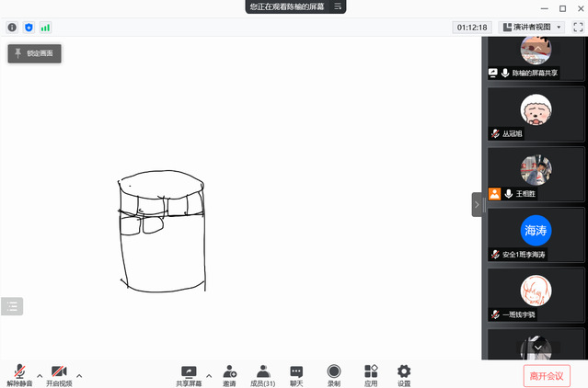Viewport: 588px width, 388px height.
Task: Open the sharing banner menu icon at top
Action: (338, 6)
